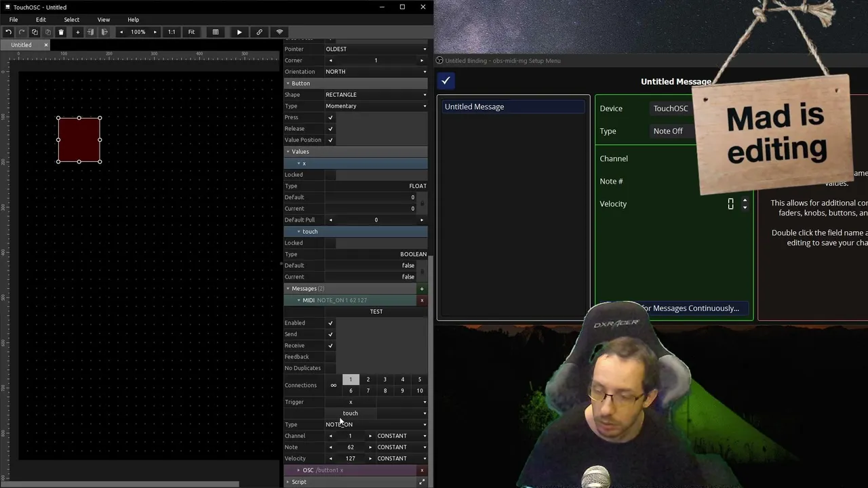Toggle connection 5

coord(420,380)
